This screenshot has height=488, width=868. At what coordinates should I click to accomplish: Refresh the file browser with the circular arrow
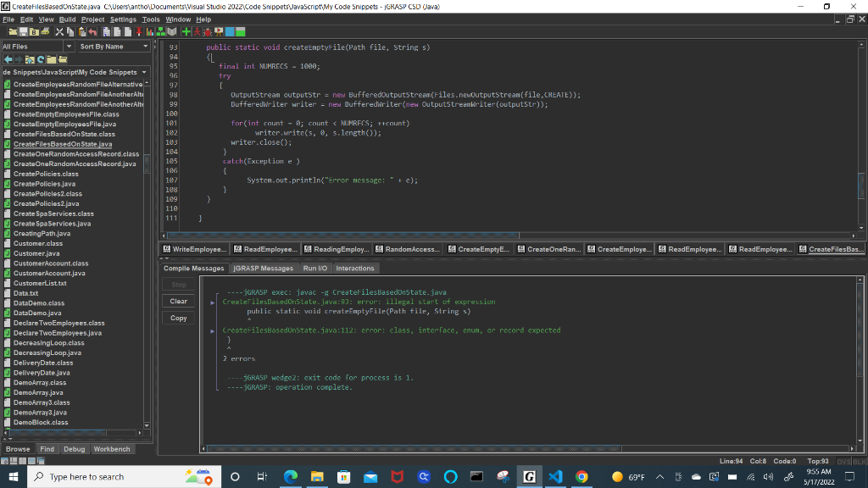41,60
